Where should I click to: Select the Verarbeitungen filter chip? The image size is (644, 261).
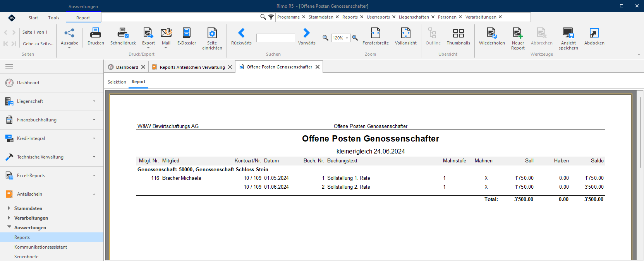pyautogui.click(x=481, y=17)
